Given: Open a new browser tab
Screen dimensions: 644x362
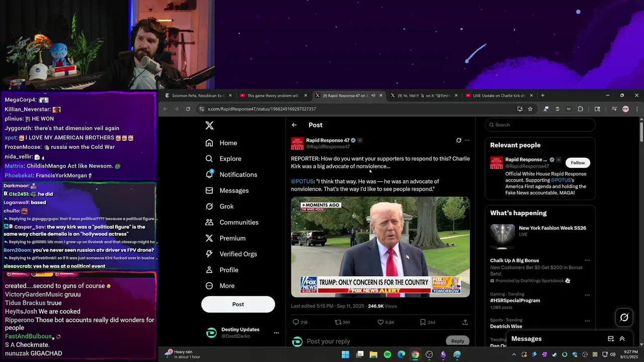Looking at the screenshot, I should tap(542, 96).
